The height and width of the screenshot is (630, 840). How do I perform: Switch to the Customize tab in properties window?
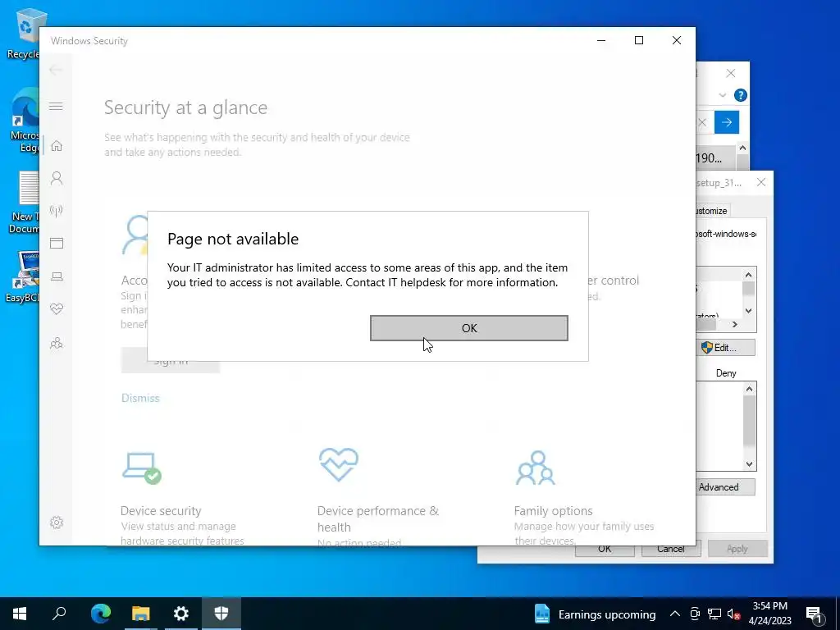[712, 211]
